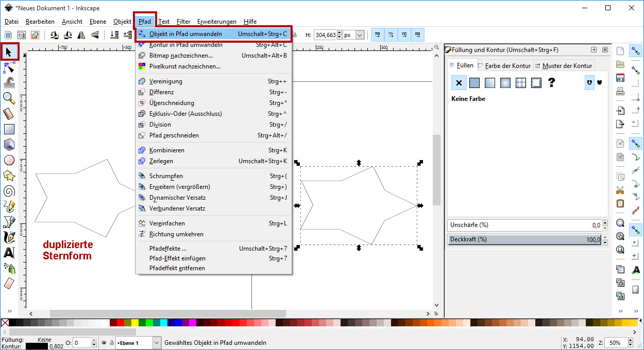This screenshot has height=350, width=644.
Task: Toggle scale stroke width with object
Action: pos(378,35)
